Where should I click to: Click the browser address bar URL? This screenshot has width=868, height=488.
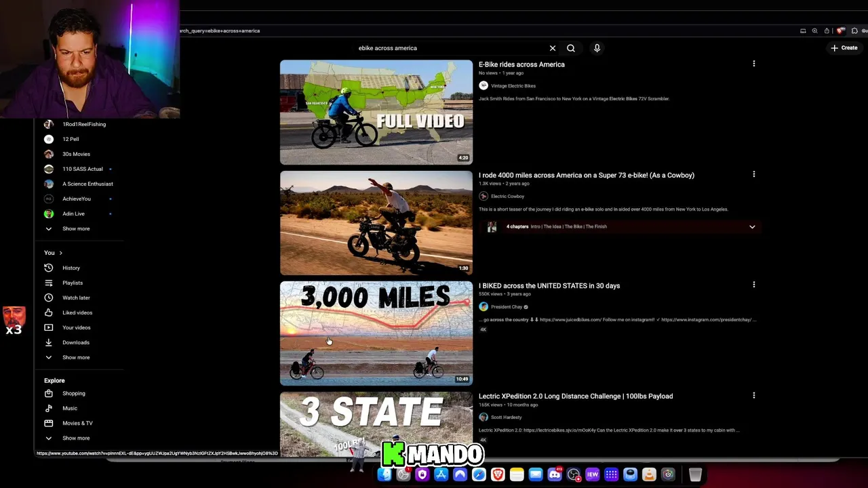[x=220, y=30]
